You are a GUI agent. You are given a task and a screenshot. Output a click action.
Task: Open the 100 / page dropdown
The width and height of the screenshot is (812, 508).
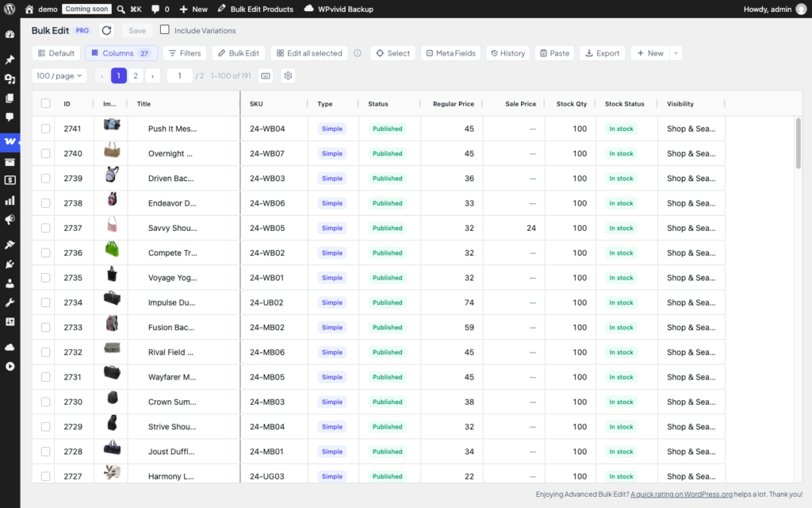(x=59, y=75)
